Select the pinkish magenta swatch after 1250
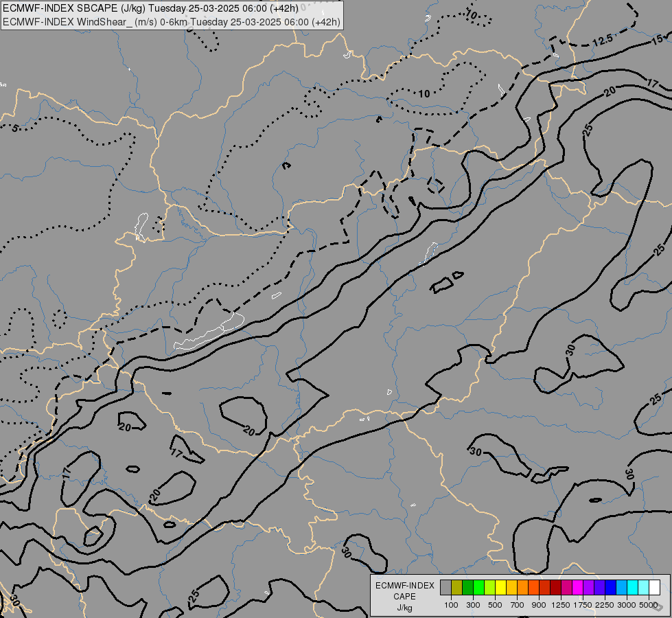672x618 pixels. pyautogui.click(x=566, y=587)
